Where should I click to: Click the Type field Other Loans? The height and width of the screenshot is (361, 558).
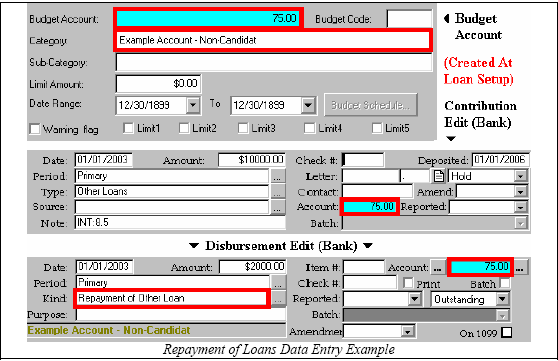coord(172,192)
